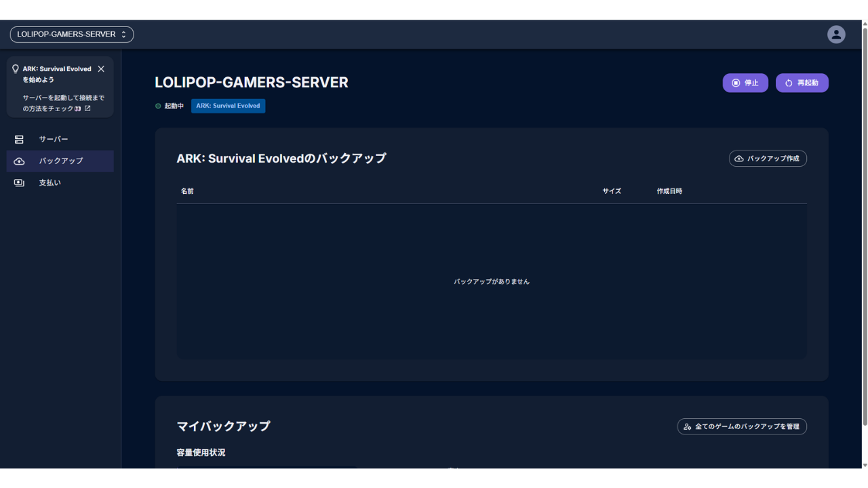Click the lightbulb tip icon
The width and height of the screenshot is (868, 488).
click(x=16, y=69)
